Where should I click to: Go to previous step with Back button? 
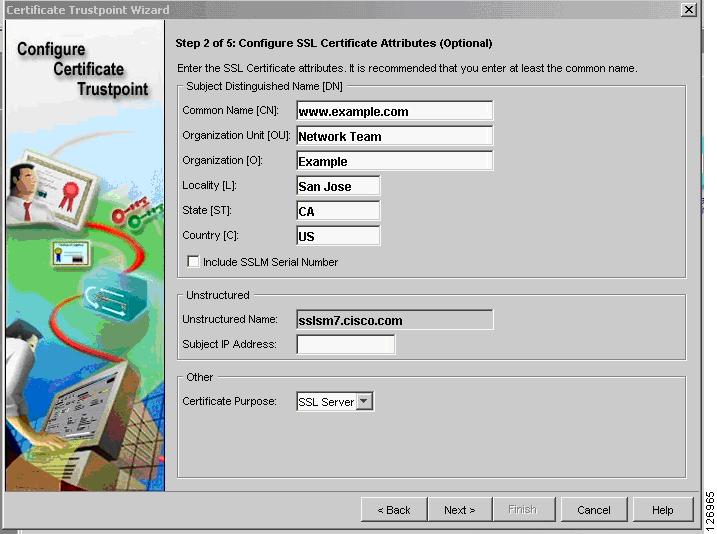[x=394, y=510]
